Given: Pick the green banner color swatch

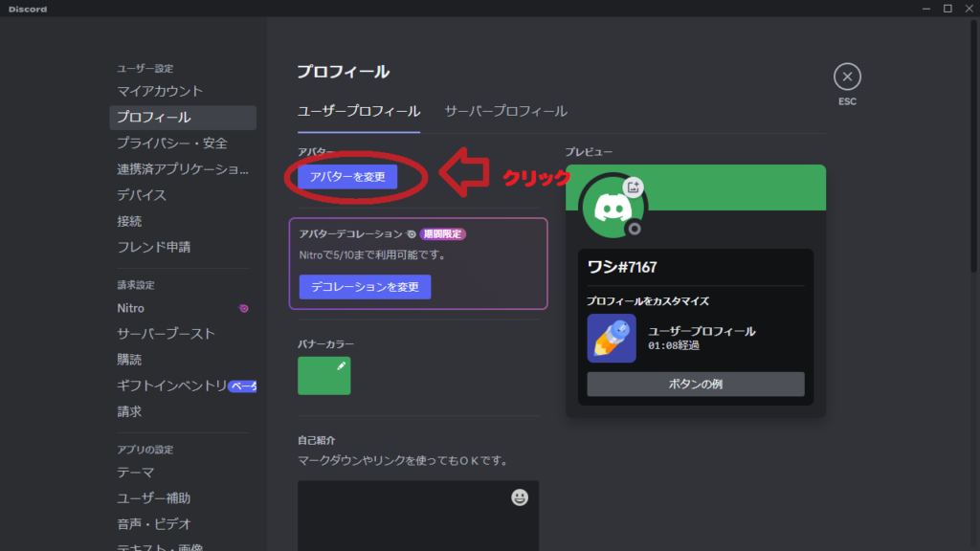Looking at the screenshot, I should coord(323,375).
